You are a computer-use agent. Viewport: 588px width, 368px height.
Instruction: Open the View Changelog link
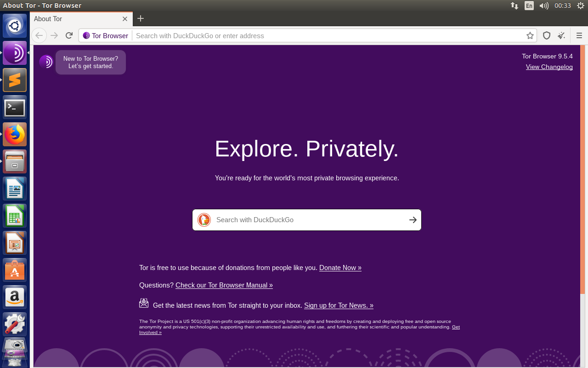coord(549,67)
